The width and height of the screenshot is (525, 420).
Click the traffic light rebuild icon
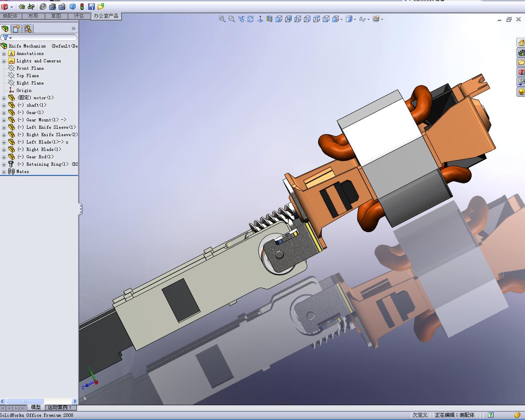coord(82,7)
